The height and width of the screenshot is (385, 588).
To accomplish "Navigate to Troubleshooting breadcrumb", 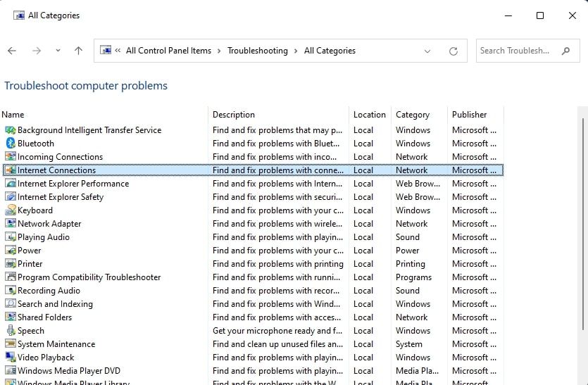I will pyautogui.click(x=258, y=51).
